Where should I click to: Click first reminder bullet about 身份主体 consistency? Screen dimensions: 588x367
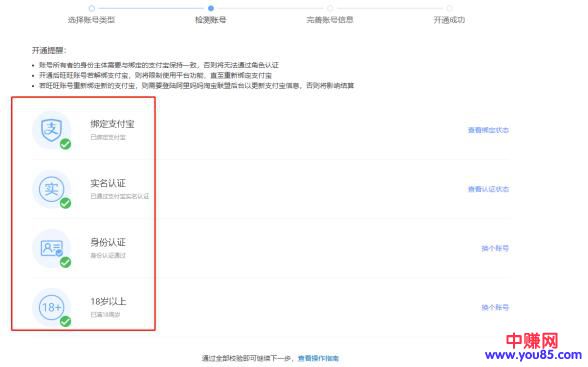(x=159, y=65)
